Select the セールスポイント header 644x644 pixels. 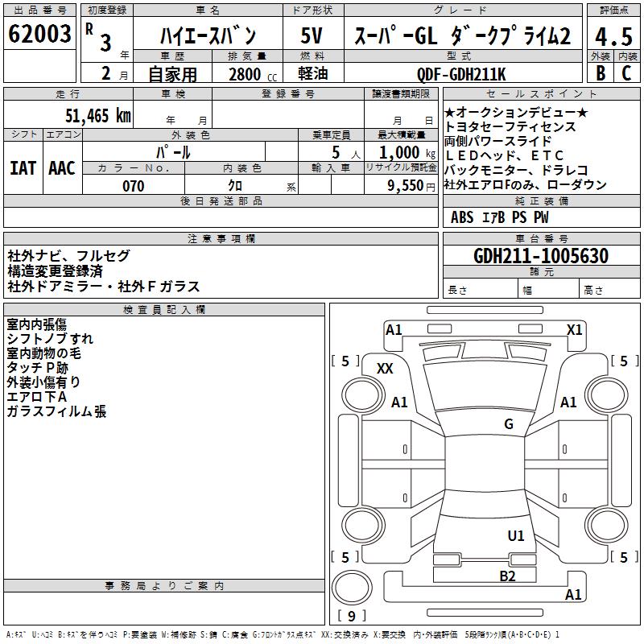[541, 94]
